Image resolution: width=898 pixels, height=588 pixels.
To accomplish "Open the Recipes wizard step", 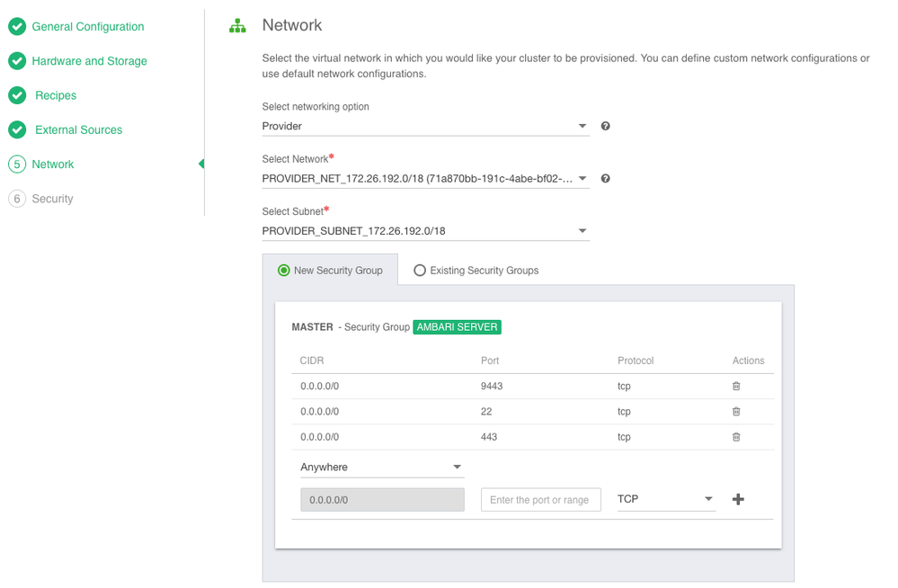I will [x=56, y=95].
